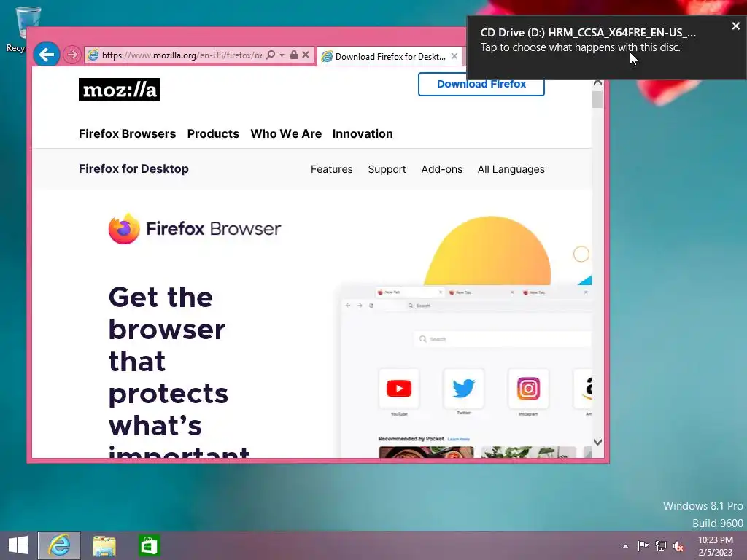Open the Windows Start button

18,545
